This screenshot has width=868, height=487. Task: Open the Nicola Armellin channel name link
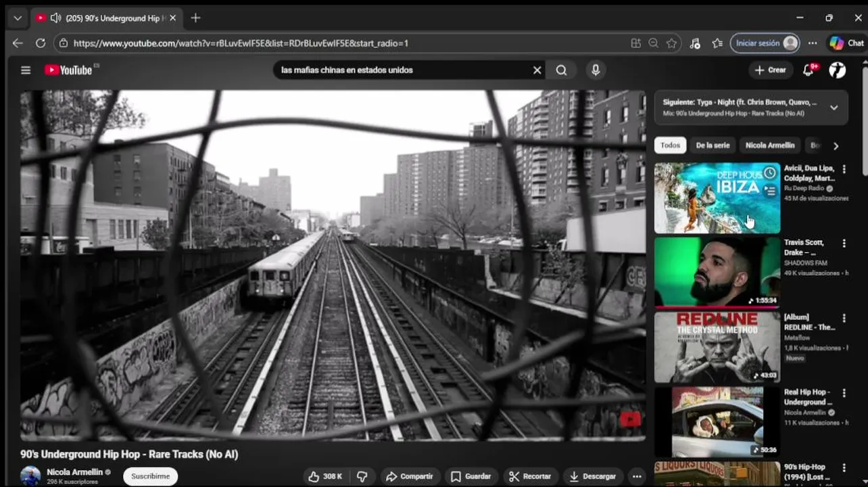point(74,472)
